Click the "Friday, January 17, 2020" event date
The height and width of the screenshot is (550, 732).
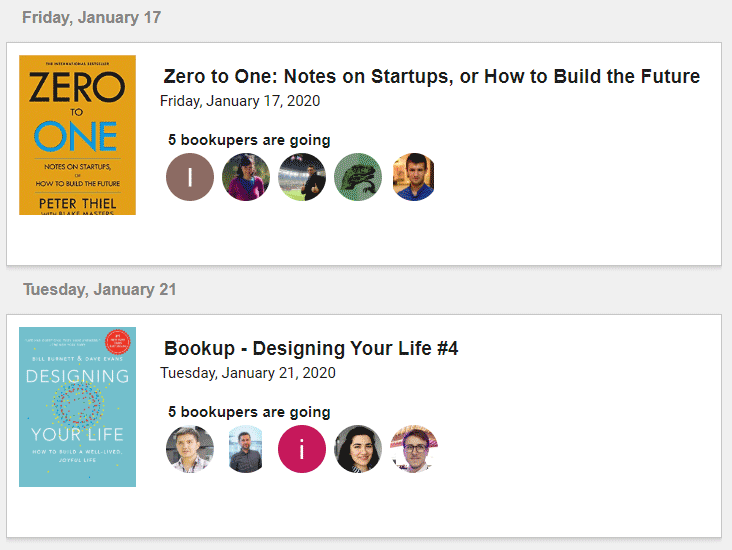[240, 101]
